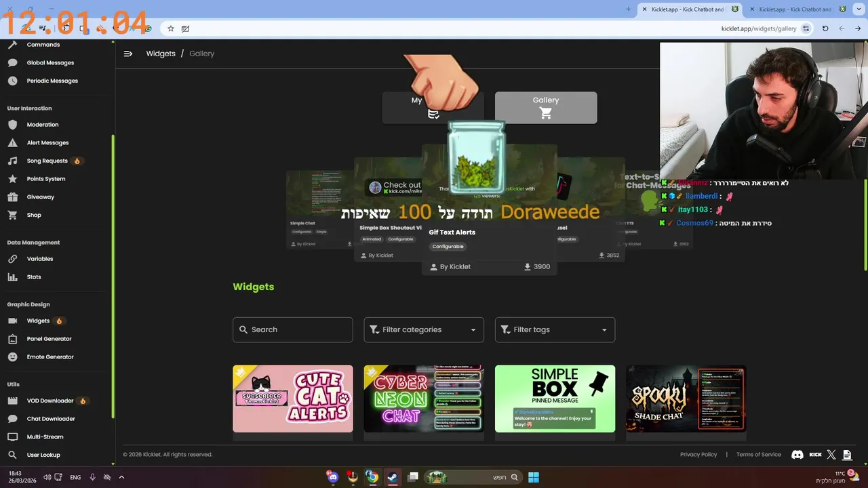Click the Variables link icon

[12, 259]
